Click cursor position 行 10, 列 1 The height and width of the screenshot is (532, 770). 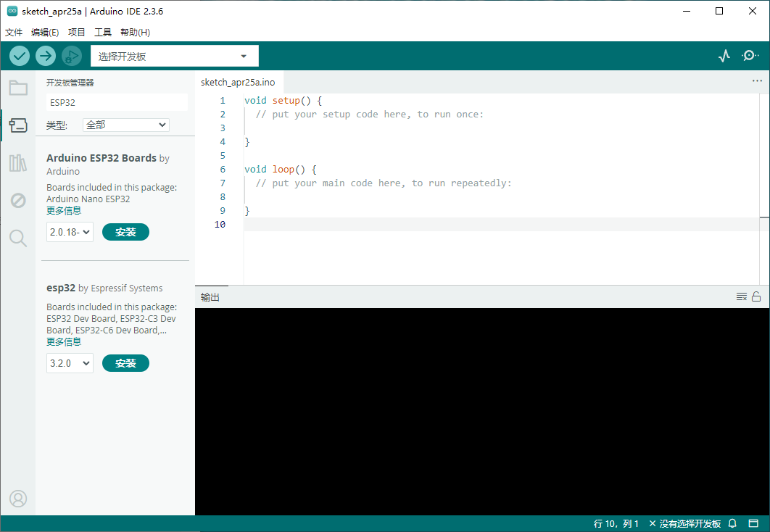click(616, 523)
